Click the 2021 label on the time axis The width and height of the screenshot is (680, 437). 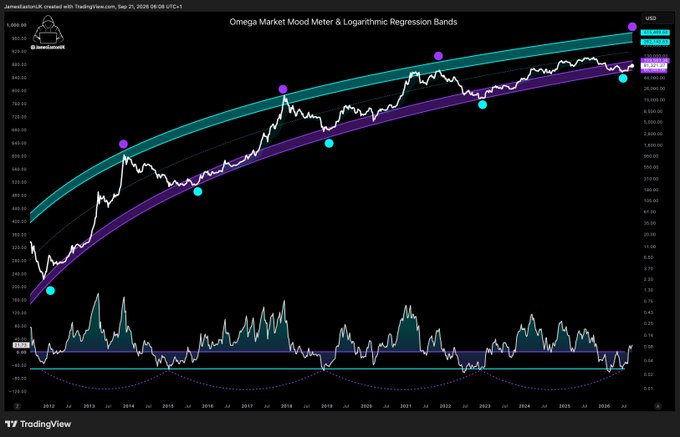click(406, 406)
